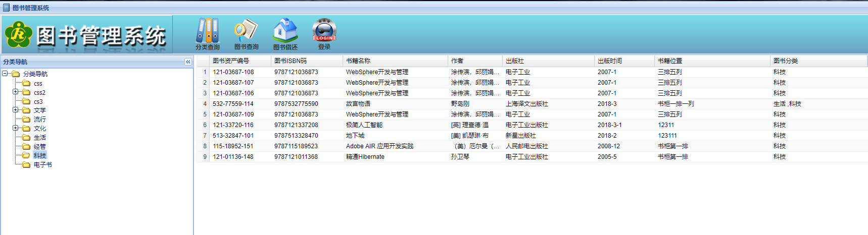The height and width of the screenshot is (235, 868).
Task: Click the root 分类导航 folder icon
Action: 16,74
